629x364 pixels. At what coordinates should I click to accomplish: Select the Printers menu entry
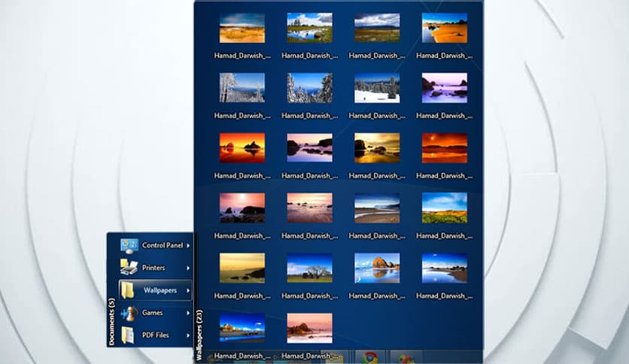coord(156,268)
